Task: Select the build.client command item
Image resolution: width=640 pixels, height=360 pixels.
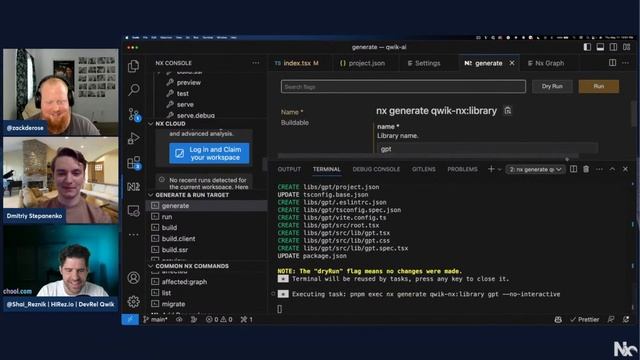Action: (x=207, y=239)
